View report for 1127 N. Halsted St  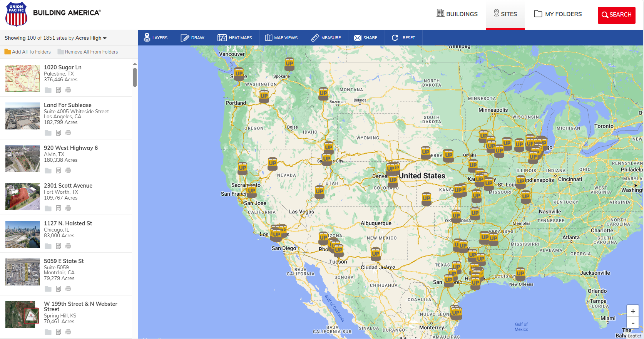pos(59,246)
